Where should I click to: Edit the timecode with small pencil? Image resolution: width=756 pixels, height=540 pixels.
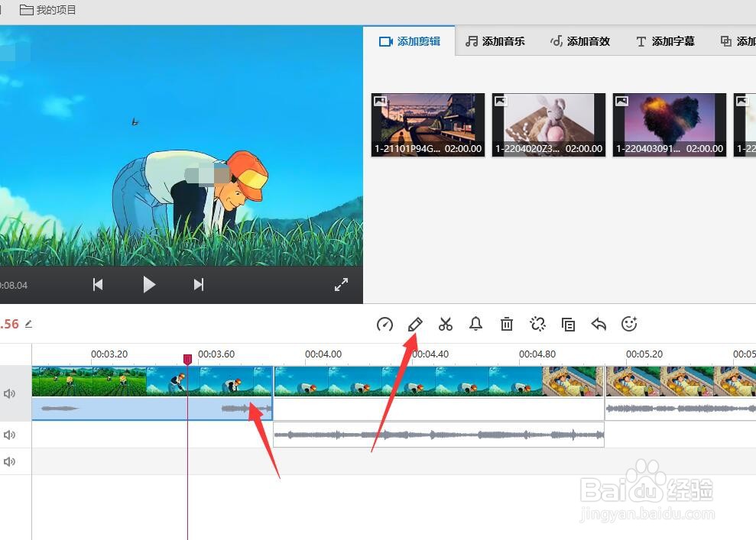tap(28, 324)
